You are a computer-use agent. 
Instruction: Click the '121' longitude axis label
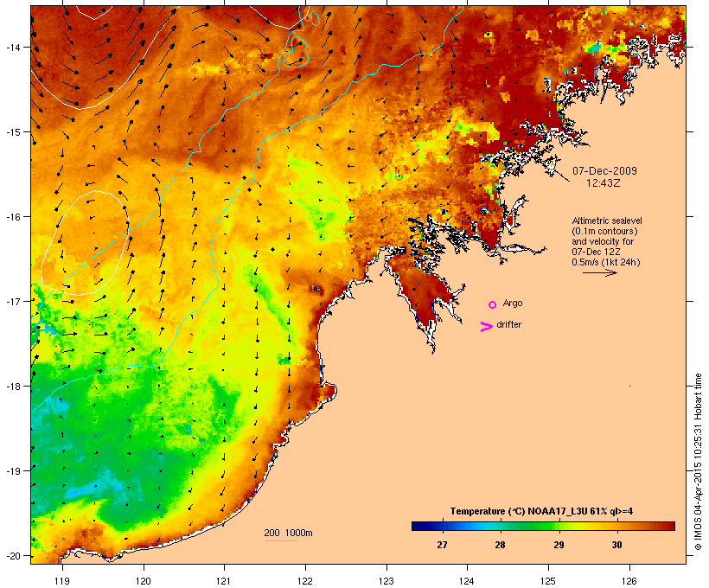click(x=224, y=581)
